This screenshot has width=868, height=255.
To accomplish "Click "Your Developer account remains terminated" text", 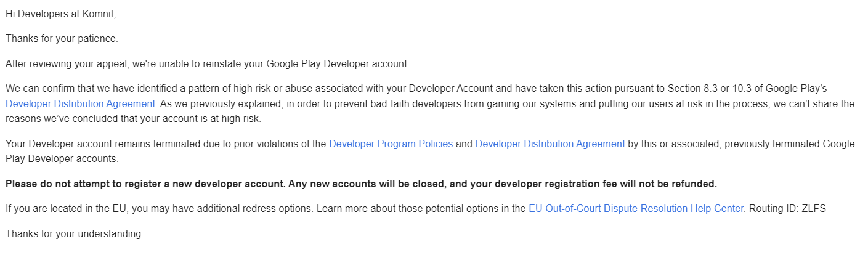I will [99, 144].
